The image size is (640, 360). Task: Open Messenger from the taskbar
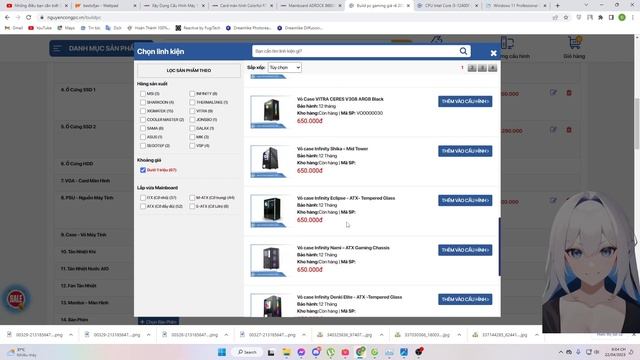[x=301, y=352]
